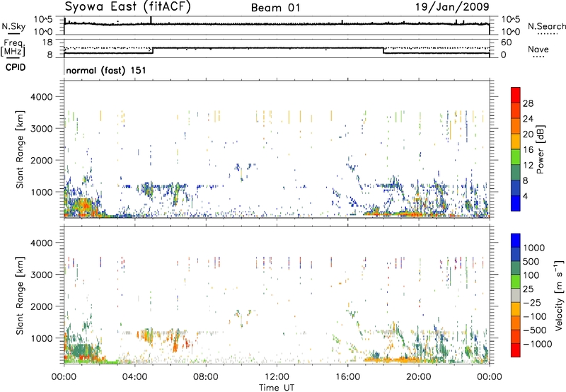The width and height of the screenshot is (566, 392).
Task: Select the 'Time UT' axis title
Action: tap(277, 388)
